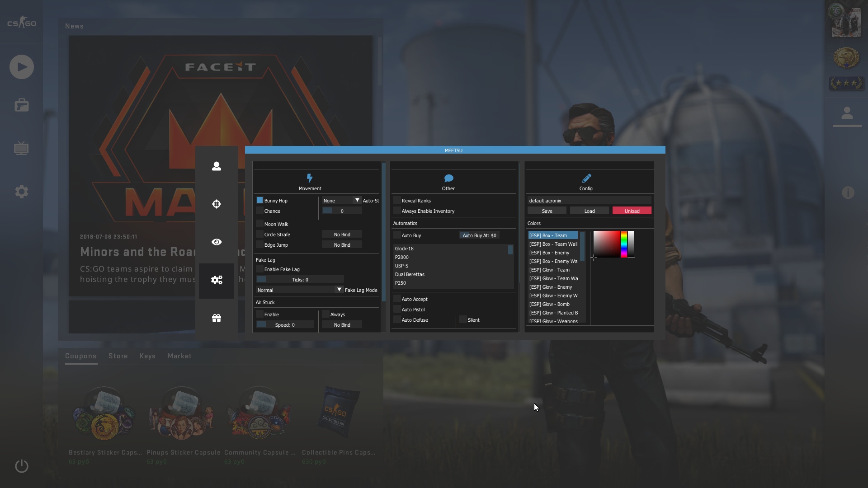Image resolution: width=868 pixels, height=488 pixels.
Task: Click the rainbow hue slider strip
Action: point(624,244)
